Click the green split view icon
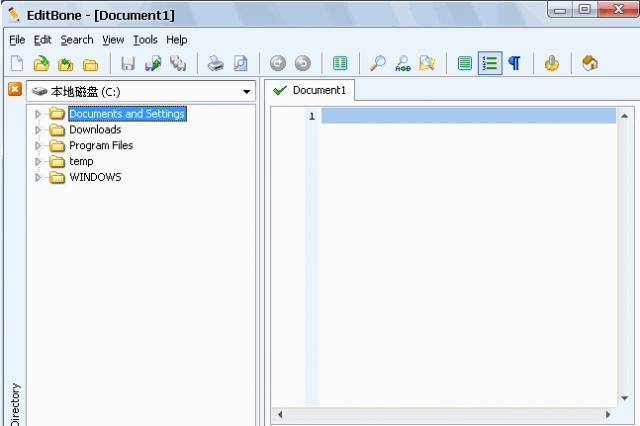The height and width of the screenshot is (426, 640). pyautogui.click(x=340, y=64)
